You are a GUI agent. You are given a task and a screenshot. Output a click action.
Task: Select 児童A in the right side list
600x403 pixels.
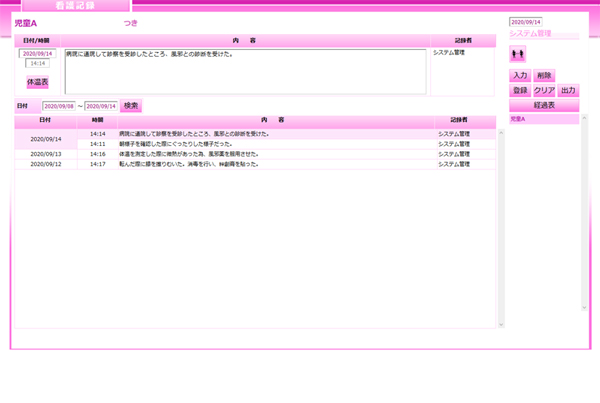(x=518, y=120)
